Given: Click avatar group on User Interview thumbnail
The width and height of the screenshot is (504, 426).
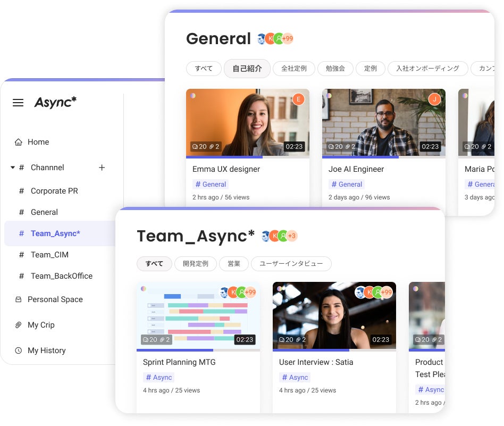Looking at the screenshot, I should click(x=374, y=293).
